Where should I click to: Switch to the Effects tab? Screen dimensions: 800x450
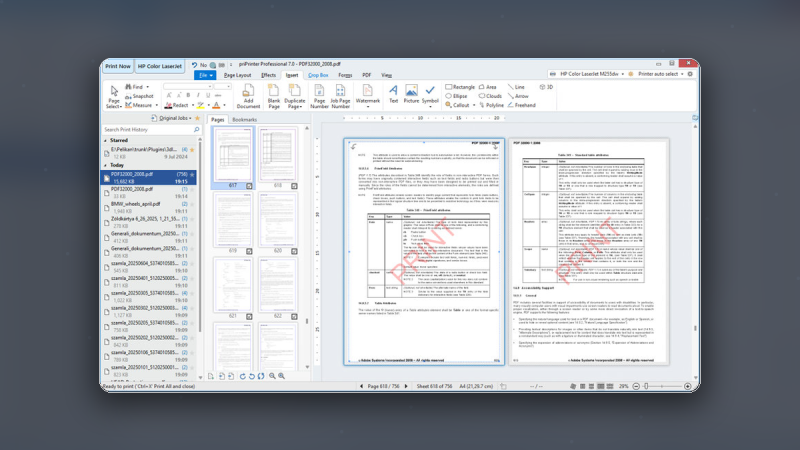pos(268,75)
